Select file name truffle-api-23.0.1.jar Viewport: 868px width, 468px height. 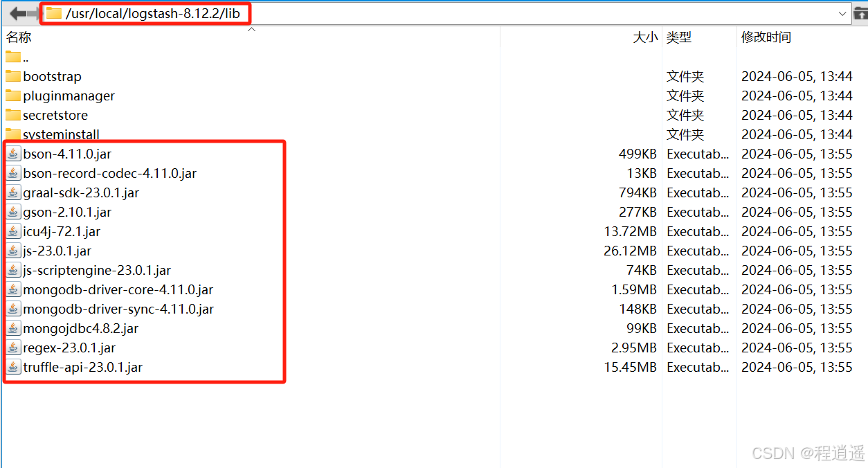(x=82, y=367)
